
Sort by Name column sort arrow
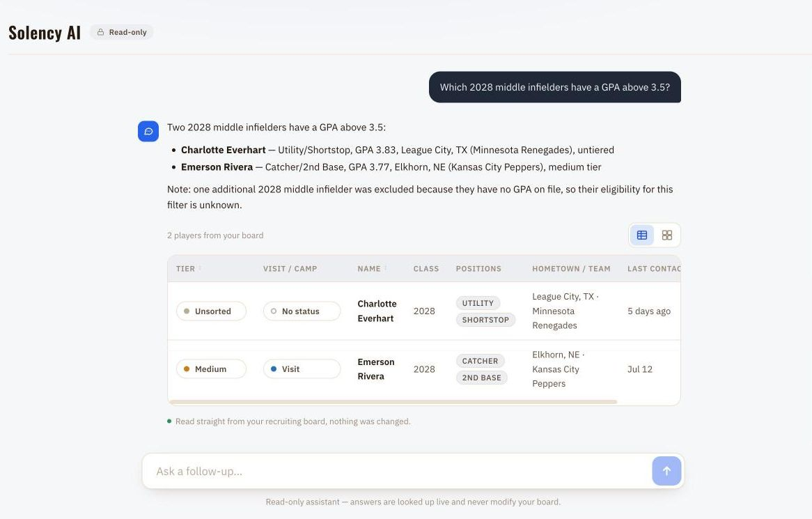coord(385,268)
